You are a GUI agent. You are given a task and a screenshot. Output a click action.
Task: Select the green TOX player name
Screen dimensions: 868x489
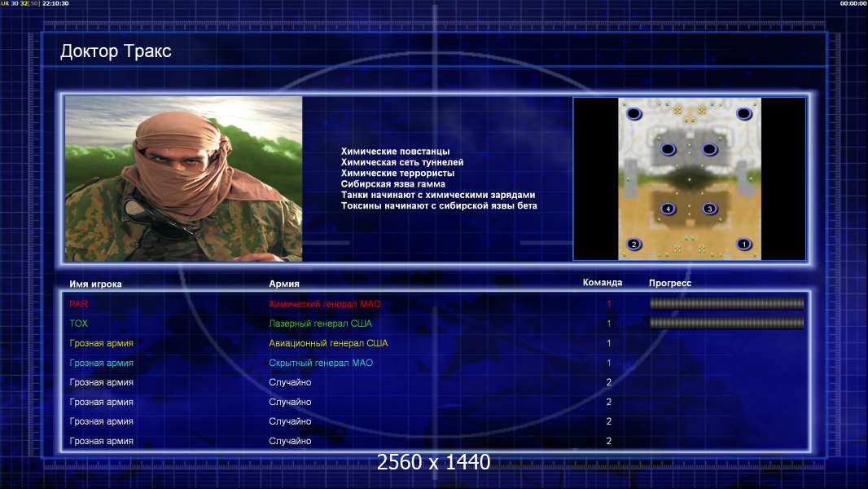coord(79,324)
